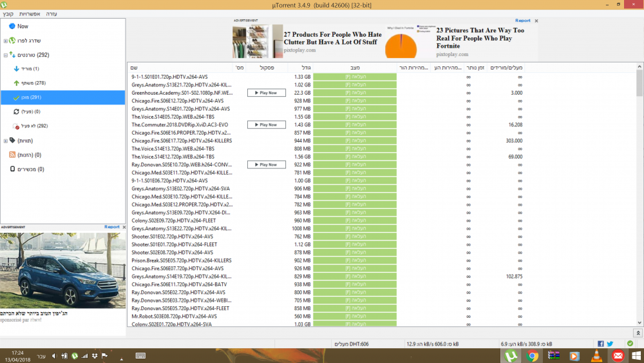Select Colony.S02E09.720p.HDTV.x264-FLEET row
The width and height of the screenshot is (644, 363).
[x=327, y=221]
